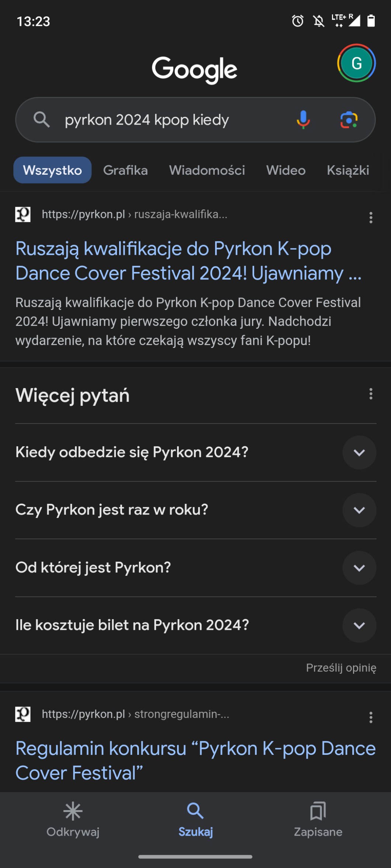Image resolution: width=391 pixels, height=868 pixels.
Task: Expand "Czy Pyrkon jest raz w roku?"
Action: pyautogui.click(x=359, y=510)
